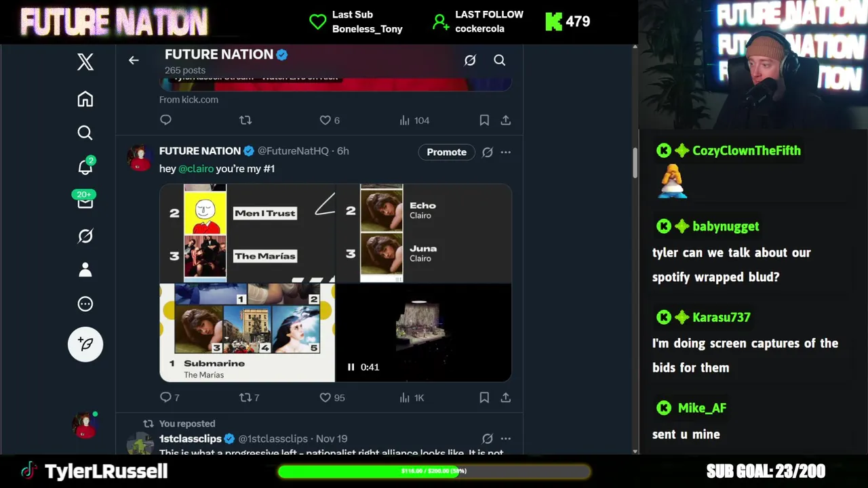Open the 6h post timestamp
This screenshot has height=488, width=868.
tap(343, 151)
